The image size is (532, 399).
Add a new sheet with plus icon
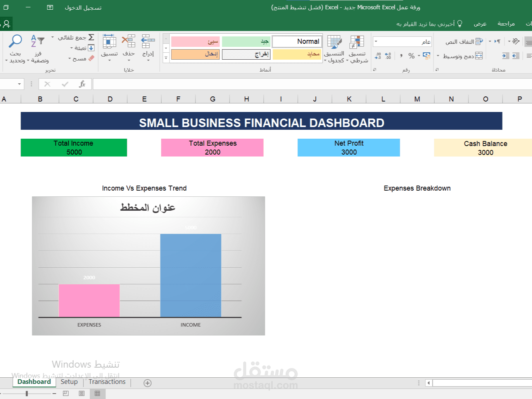pos(147,383)
